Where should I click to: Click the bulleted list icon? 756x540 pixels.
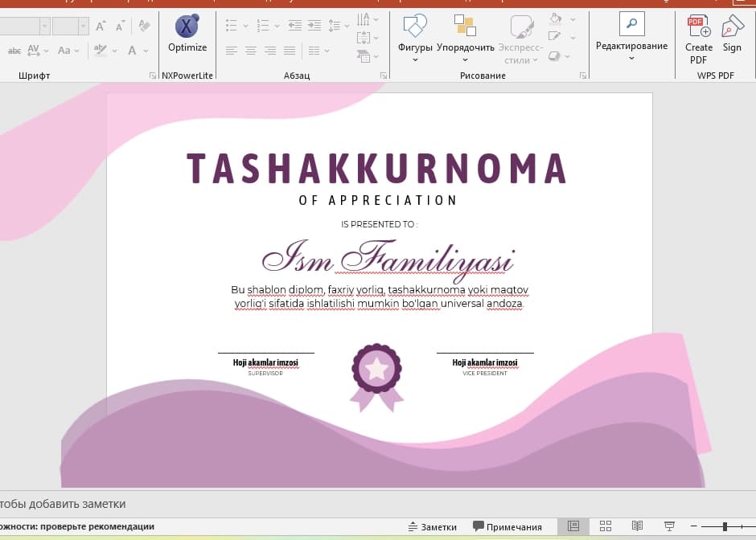232,25
